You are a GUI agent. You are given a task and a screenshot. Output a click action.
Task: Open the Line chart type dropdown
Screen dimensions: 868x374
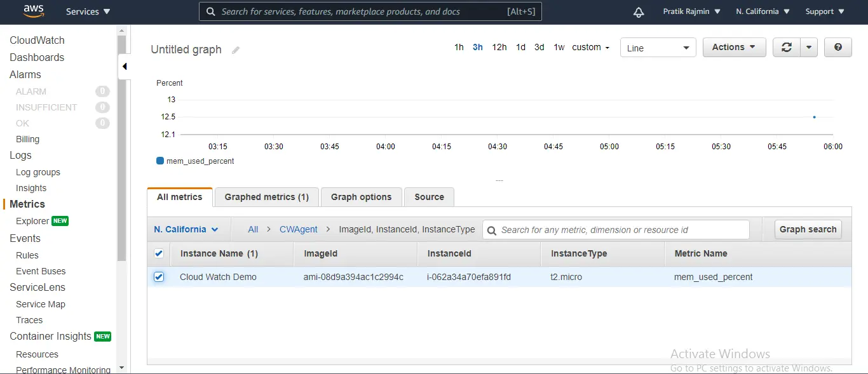point(658,48)
